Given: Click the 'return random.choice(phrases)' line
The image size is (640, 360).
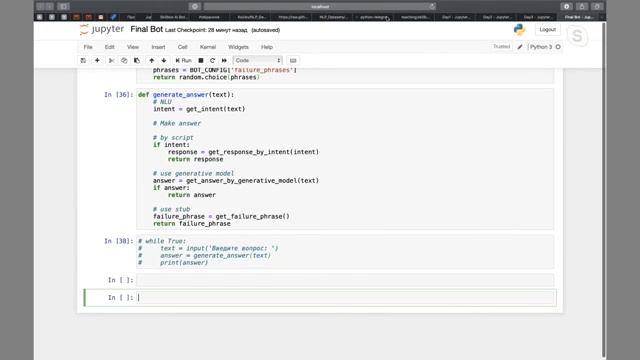Looking at the screenshot, I should (x=206, y=77).
